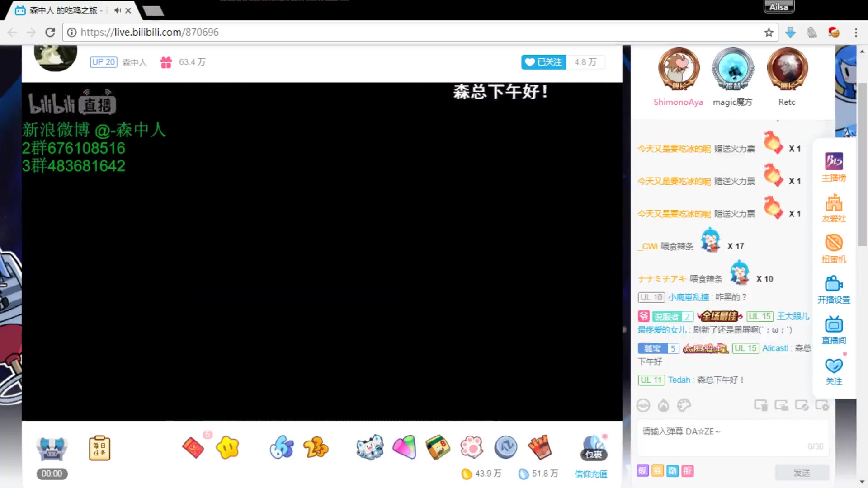
Task: Open 信仰充值 recharge link
Action: pyautogui.click(x=590, y=474)
